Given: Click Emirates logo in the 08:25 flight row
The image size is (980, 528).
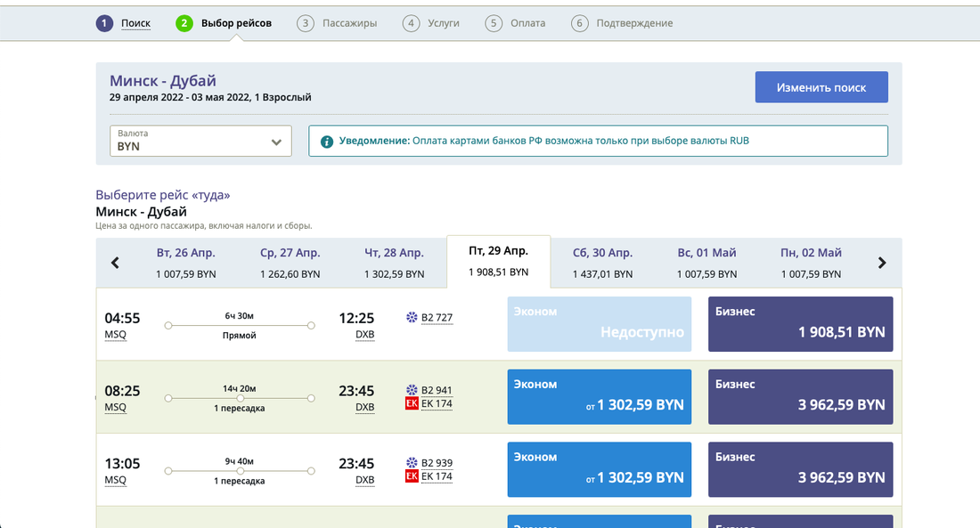Looking at the screenshot, I should [412, 403].
